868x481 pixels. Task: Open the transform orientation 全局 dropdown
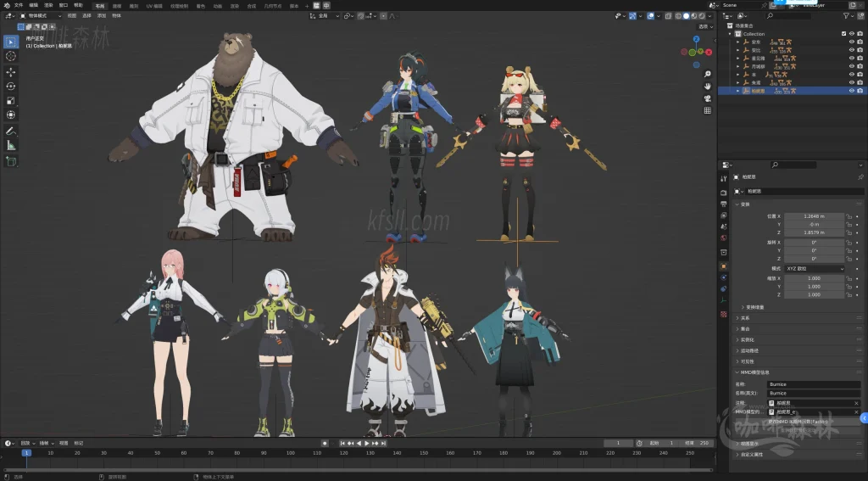(325, 16)
